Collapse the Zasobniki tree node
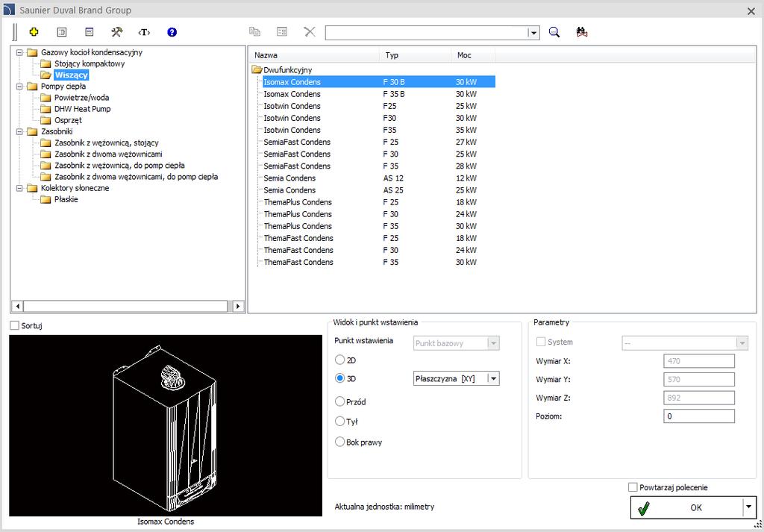The width and height of the screenshot is (764, 532). [19, 131]
